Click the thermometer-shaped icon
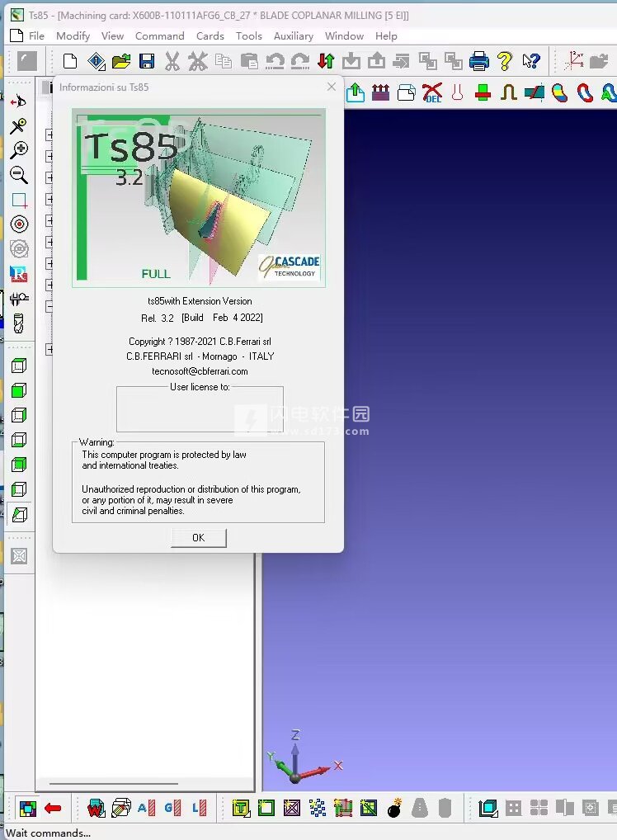617x840 pixels. coord(457,92)
